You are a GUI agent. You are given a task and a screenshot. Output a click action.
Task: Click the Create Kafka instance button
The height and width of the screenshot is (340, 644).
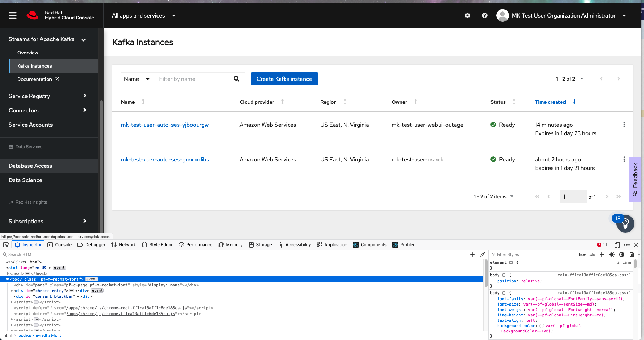coord(284,79)
